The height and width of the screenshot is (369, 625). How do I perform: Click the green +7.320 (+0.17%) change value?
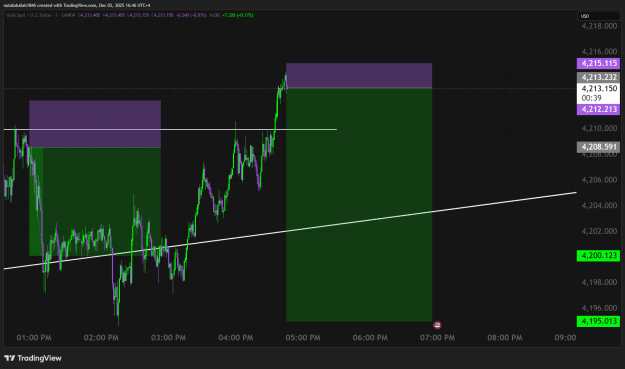pyautogui.click(x=238, y=15)
